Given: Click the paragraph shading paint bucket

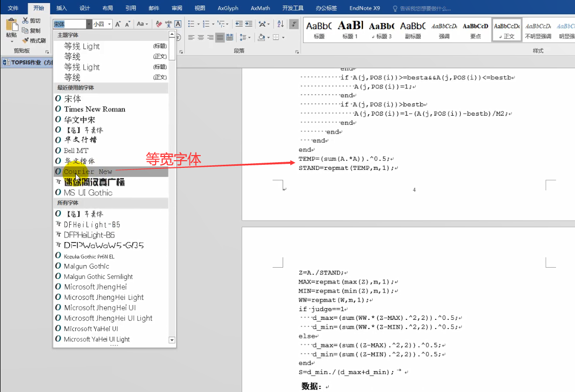Looking at the screenshot, I should (262, 37).
